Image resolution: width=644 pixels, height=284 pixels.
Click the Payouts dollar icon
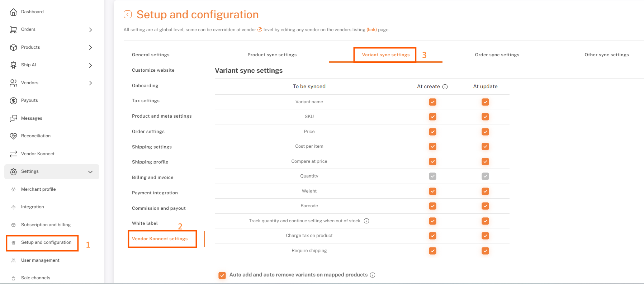coord(13,100)
